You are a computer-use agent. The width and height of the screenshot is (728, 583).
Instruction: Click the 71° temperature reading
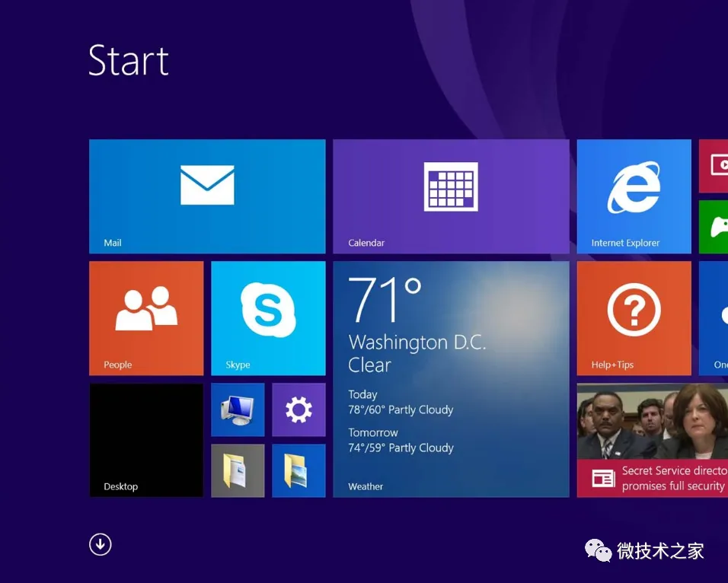pyautogui.click(x=385, y=299)
